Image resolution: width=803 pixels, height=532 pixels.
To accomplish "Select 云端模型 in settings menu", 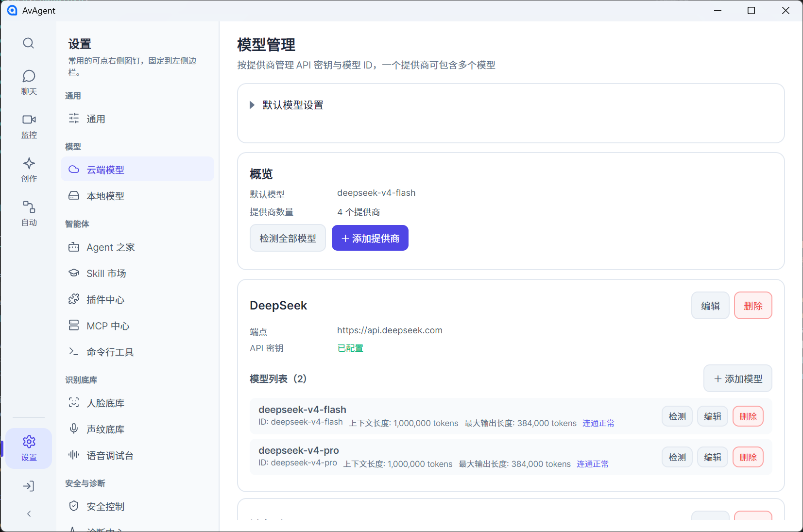I will pos(137,170).
